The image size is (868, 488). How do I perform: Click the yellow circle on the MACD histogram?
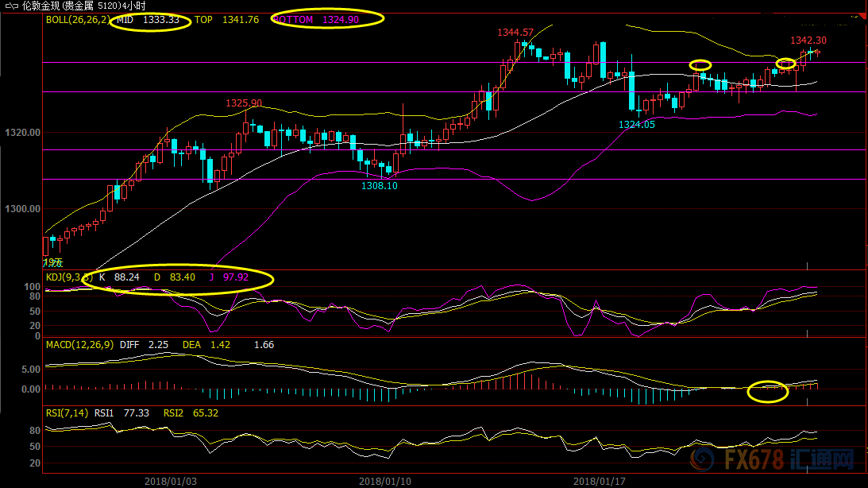[767, 391]
